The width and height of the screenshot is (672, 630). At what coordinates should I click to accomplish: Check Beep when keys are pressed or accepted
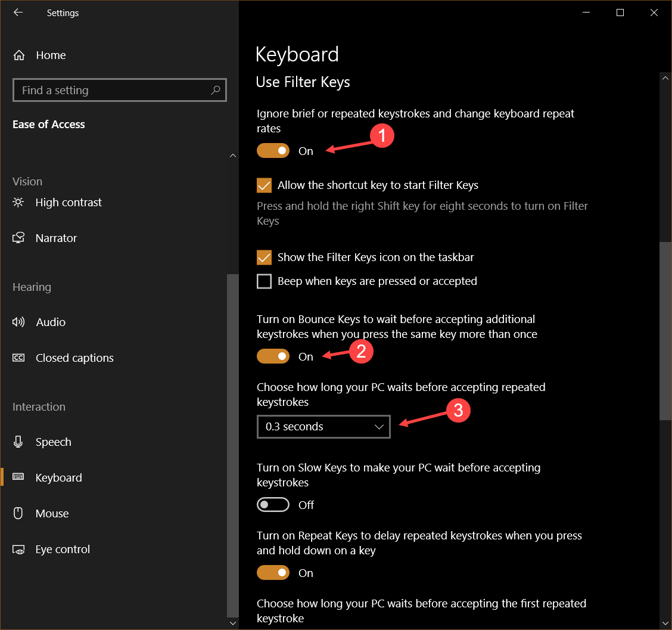tap(264, 281)
